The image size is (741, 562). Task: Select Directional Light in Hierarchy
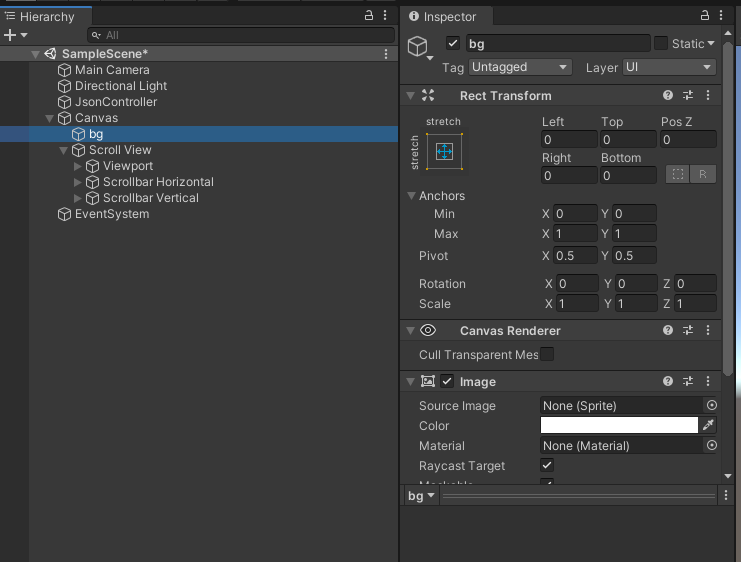(121, 86)
